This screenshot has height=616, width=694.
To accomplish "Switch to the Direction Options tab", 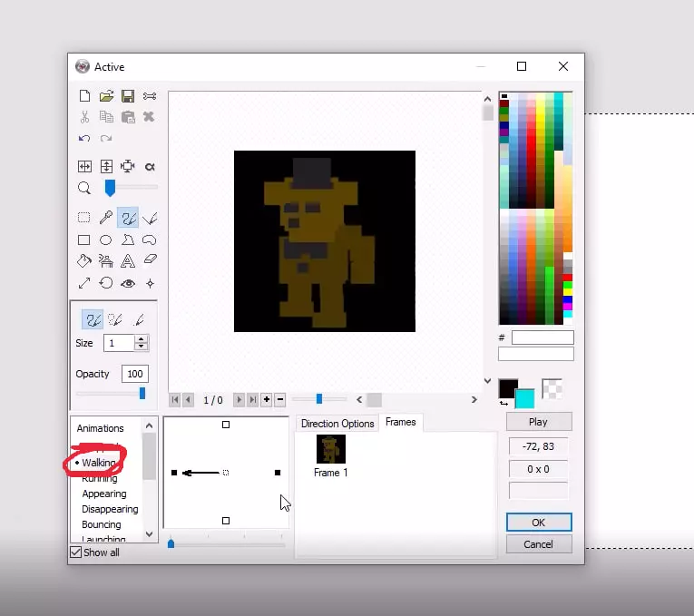I will point(337,424).
